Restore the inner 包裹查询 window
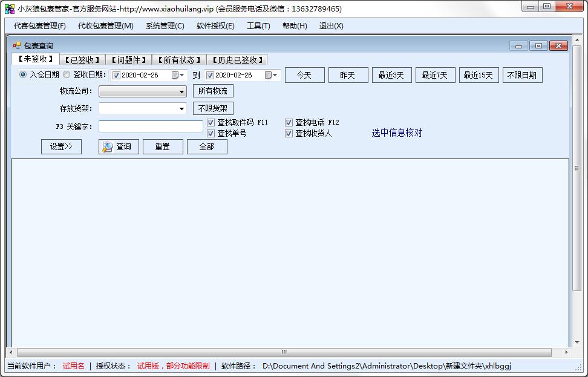This screenshot has height=377, width=588. 538,45
